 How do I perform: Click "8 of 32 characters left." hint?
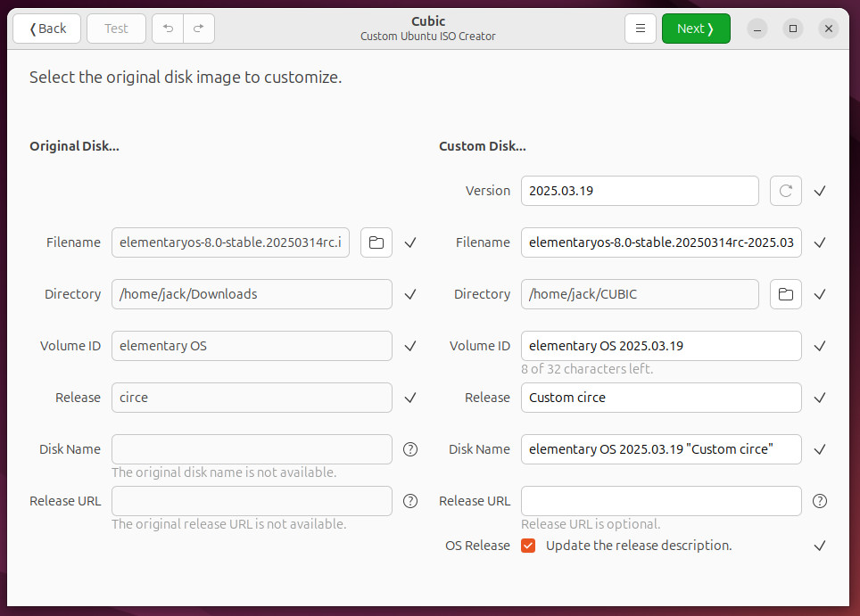[x=587, y=369]
